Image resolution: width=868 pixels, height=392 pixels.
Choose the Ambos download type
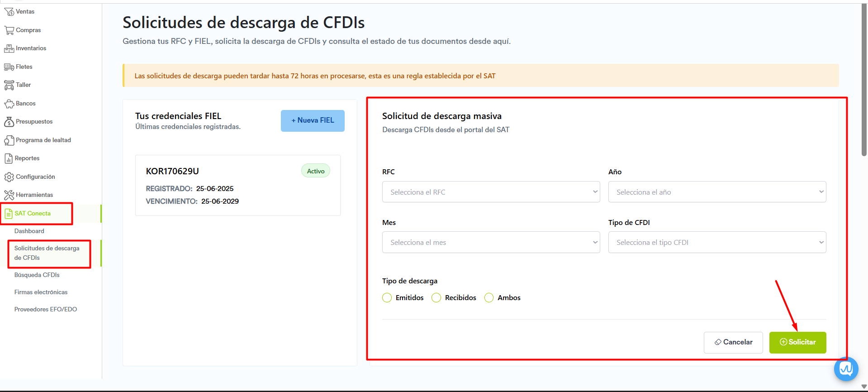pos(489,298)
